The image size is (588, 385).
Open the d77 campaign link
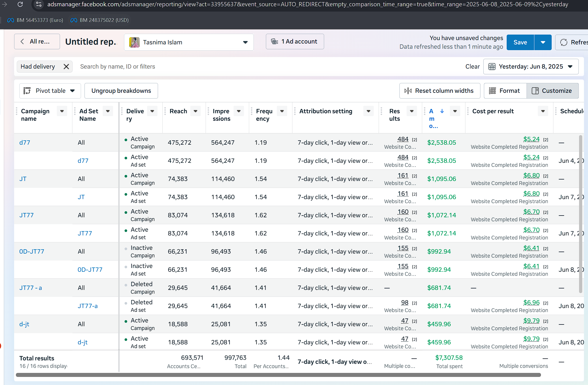(25, 143)
